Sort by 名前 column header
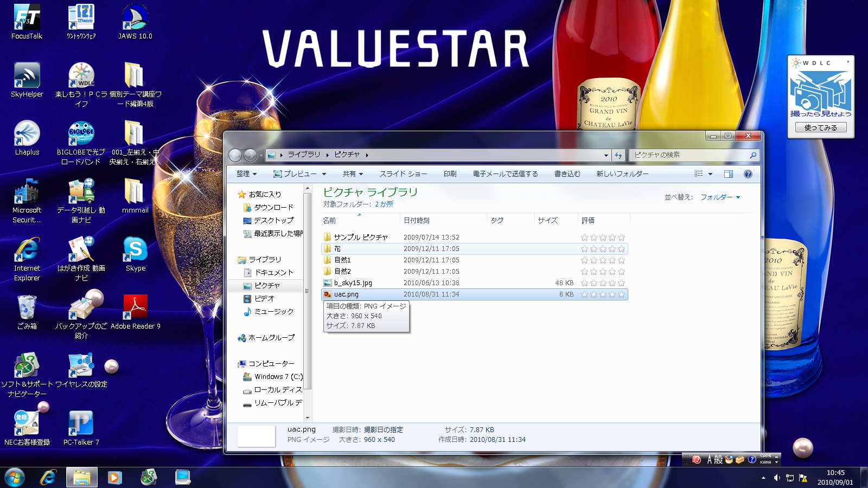Viewport: 868px width, 488px height. click(329, 220)
